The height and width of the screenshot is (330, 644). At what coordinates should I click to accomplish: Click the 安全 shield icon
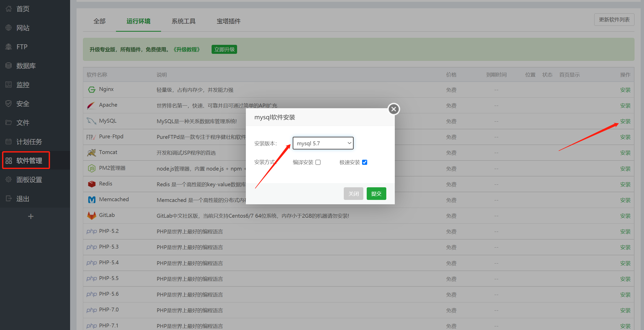pos(9,104)
